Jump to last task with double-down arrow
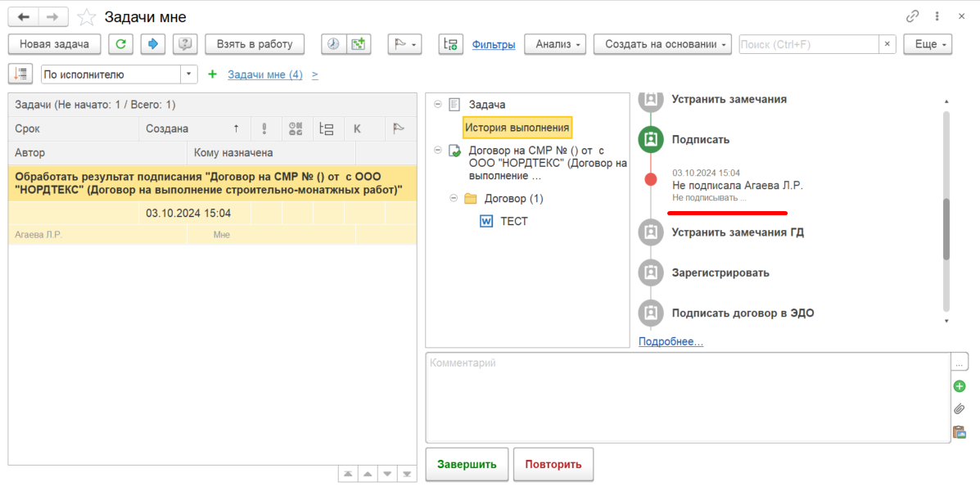Image resolution: width=980 pixels, height=491 pixels. coord(408,474)
